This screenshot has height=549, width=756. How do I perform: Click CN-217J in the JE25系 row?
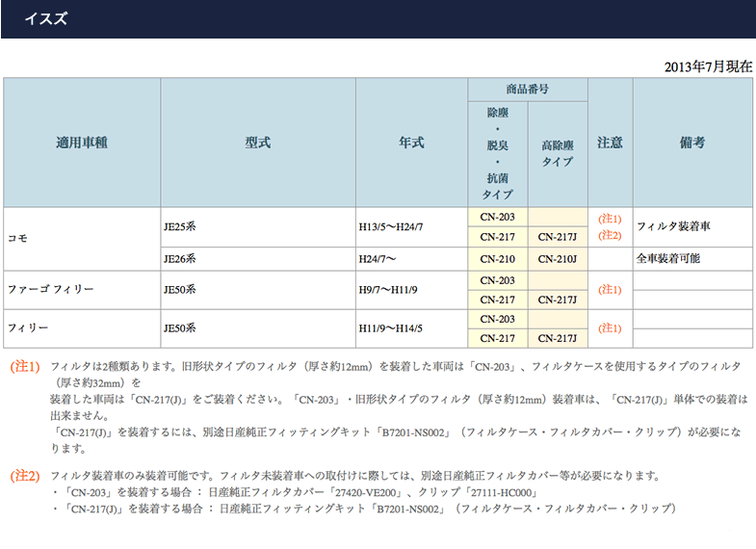[558, 237]
